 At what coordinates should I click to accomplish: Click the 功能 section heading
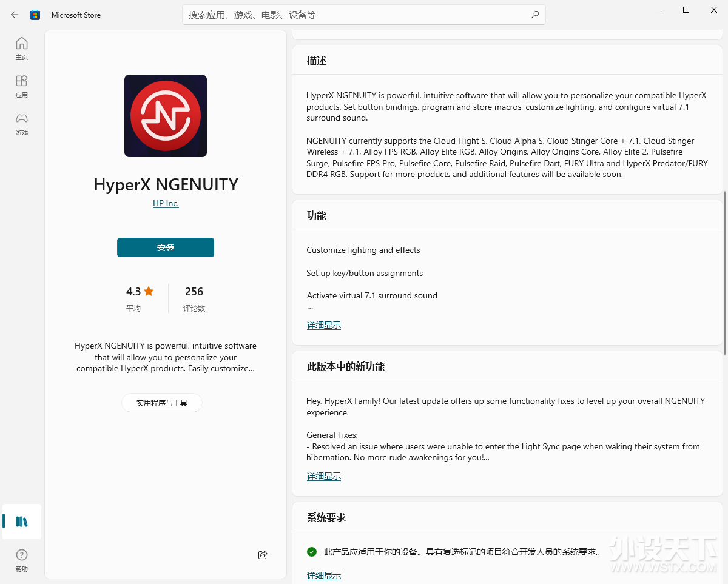coord(317,215)
